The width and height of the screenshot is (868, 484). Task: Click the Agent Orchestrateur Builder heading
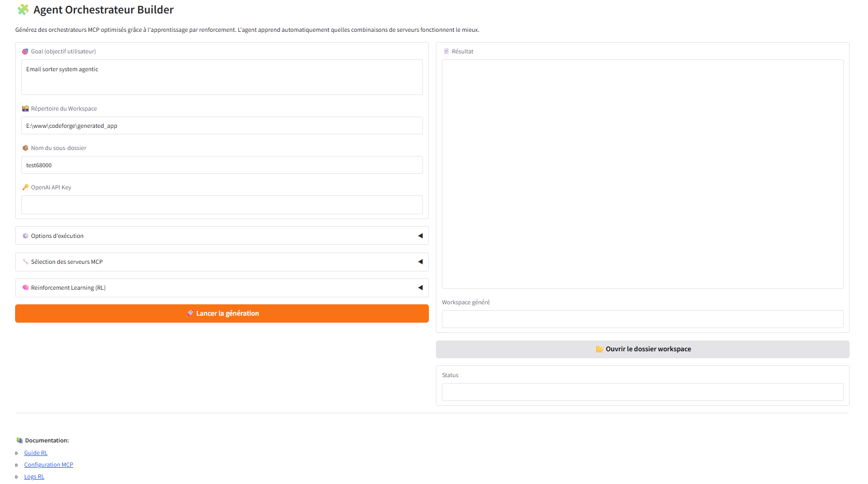[104, 10]
